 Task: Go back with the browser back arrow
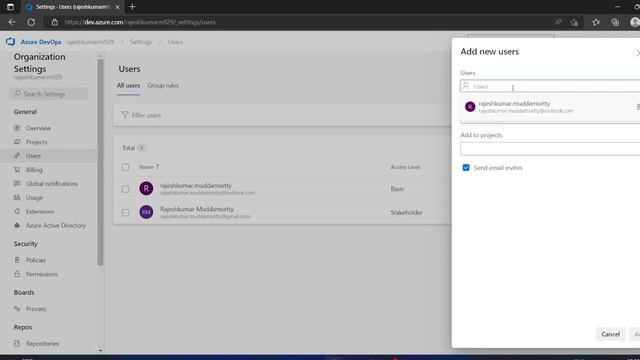click(x=12, y=22)
